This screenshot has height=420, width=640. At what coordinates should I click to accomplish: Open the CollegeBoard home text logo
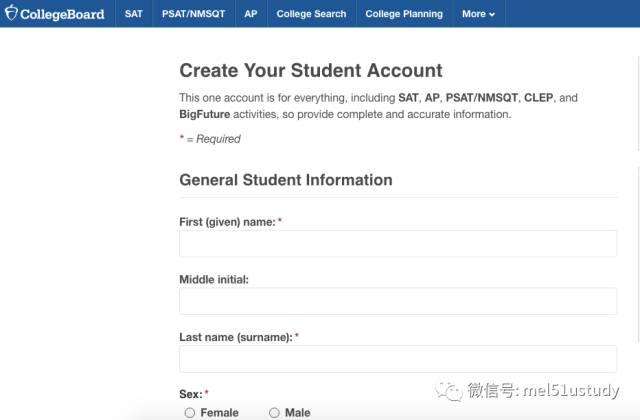click(62, 14)
